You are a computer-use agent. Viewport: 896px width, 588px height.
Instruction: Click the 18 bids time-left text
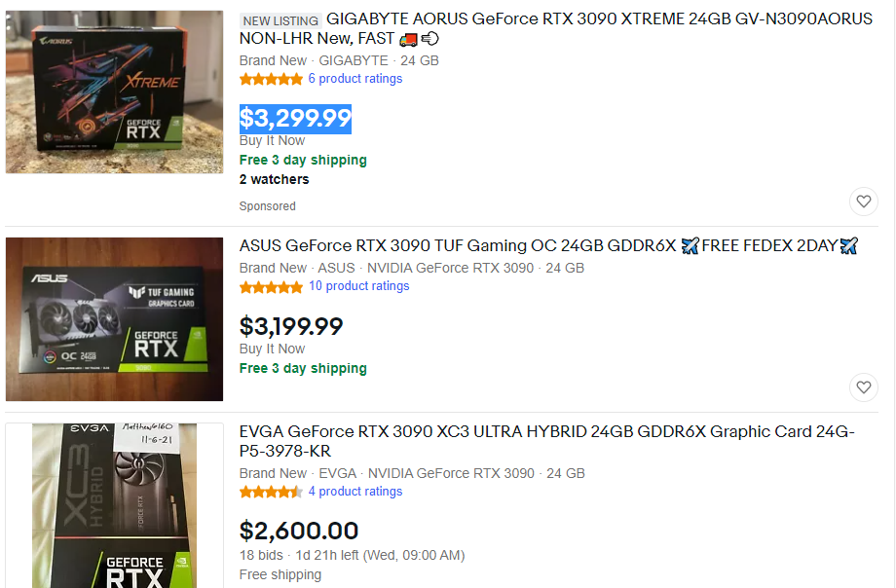point(352,556)
